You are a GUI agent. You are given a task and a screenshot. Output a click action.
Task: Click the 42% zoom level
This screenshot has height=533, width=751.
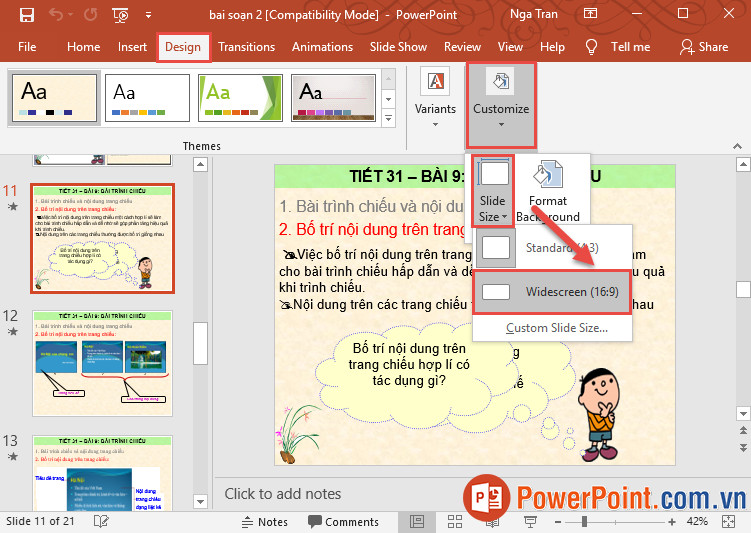pos(697,522)
